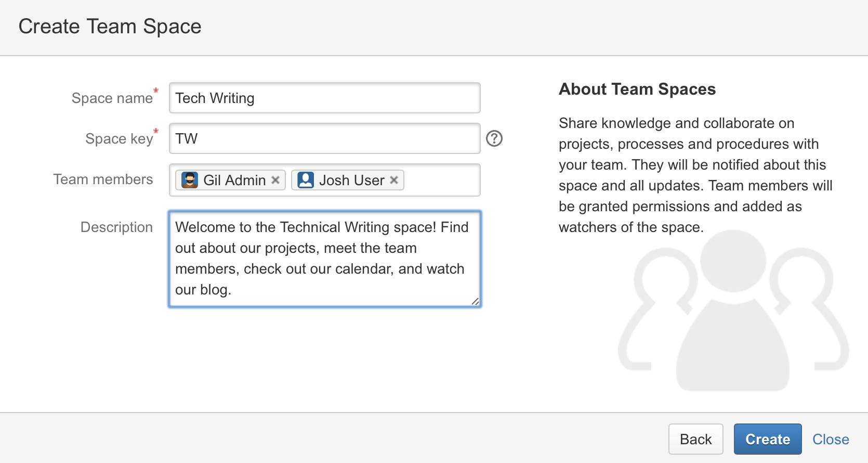Focus the Space name text field
868x463 pixels.
tap(324, 98)
